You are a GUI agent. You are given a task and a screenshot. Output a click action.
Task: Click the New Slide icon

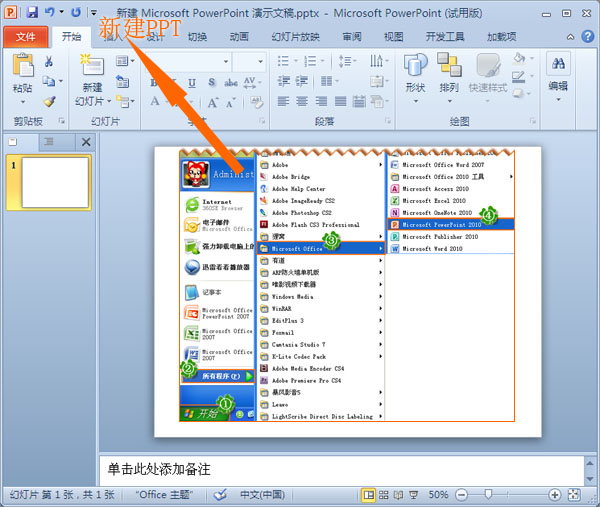pyautogui.click(x=92, y=65)
